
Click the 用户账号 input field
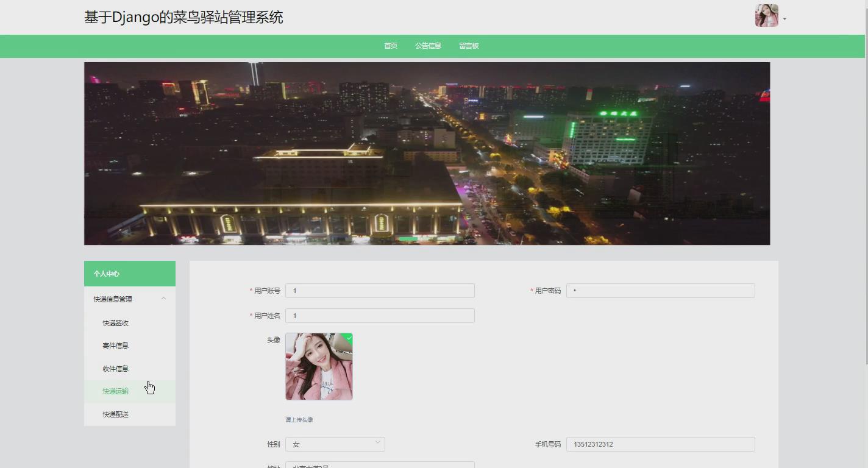pyautogui.click(x=380, y=290)
